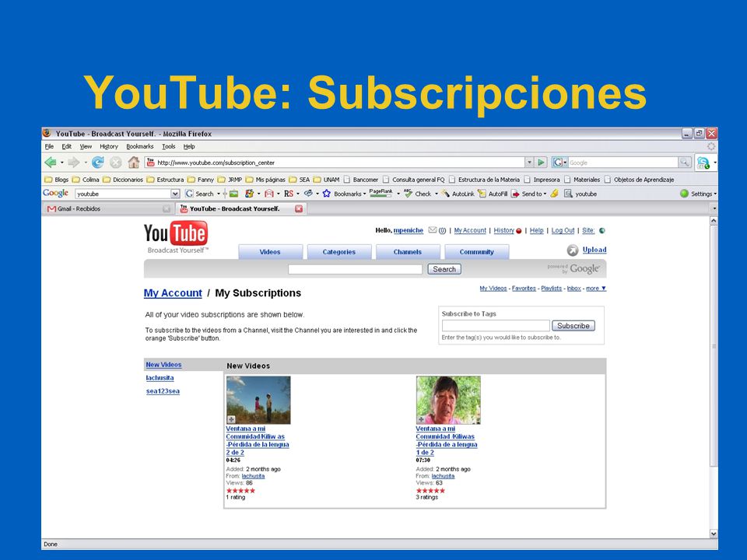This screenshot has height=560, width=747.
Task: Go back with the green Back arrow
Action: point(50,163)
